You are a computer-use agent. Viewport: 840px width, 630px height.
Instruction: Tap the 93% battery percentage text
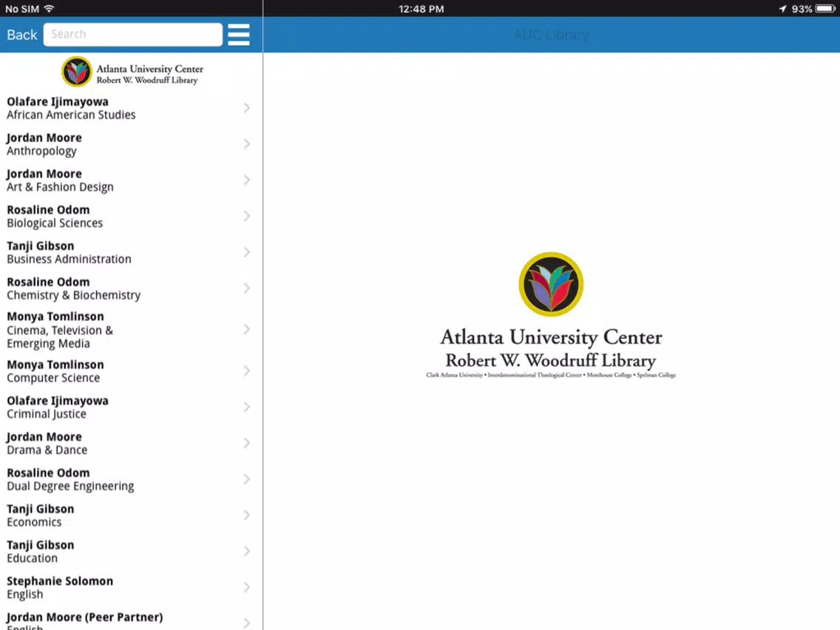802,9
